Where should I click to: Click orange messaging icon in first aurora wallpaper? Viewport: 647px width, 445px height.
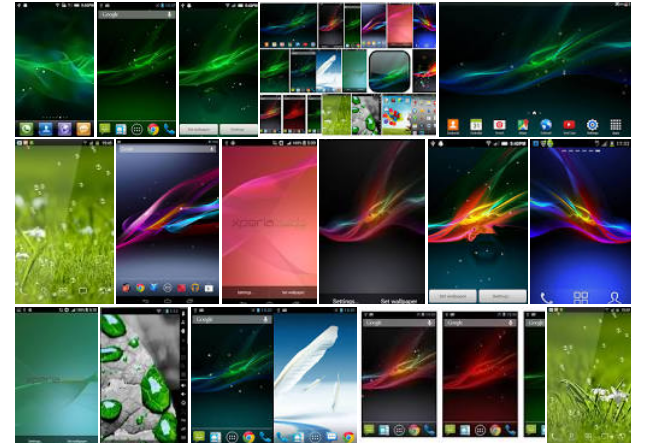(83, 129)
